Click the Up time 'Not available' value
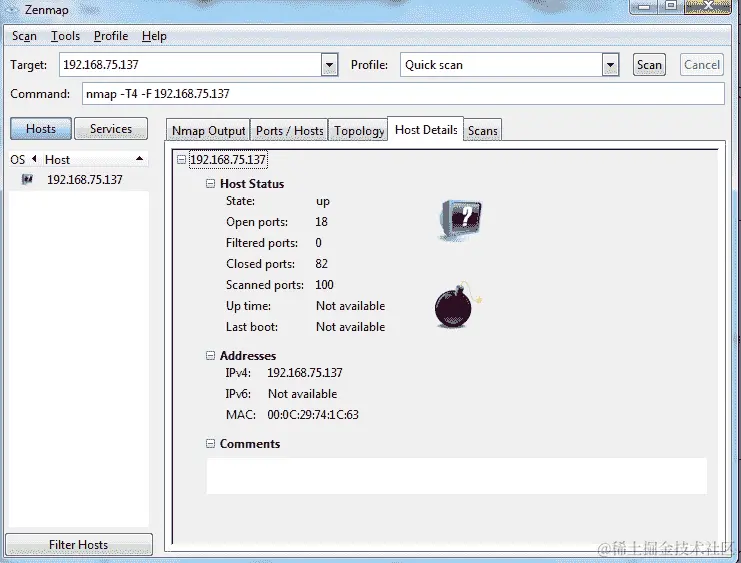Screen dimensions: 741x563 pyautogui.click(x=351, y=306)
